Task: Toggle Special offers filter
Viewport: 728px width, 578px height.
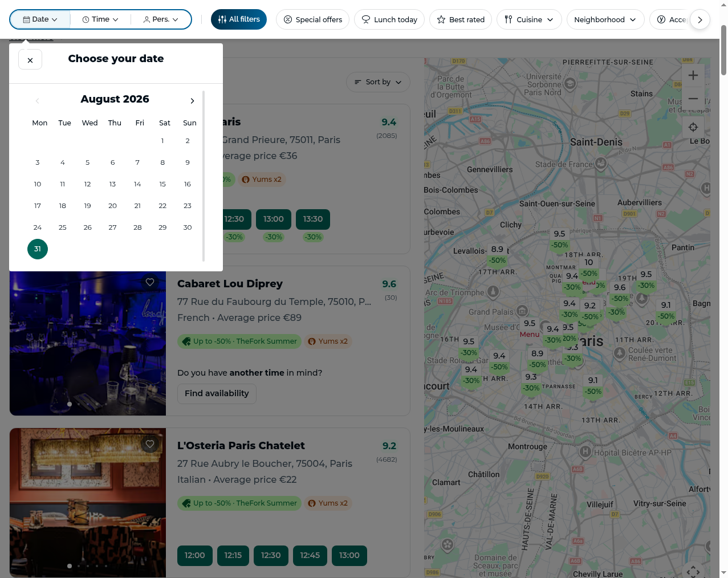Action: [312, 19]
